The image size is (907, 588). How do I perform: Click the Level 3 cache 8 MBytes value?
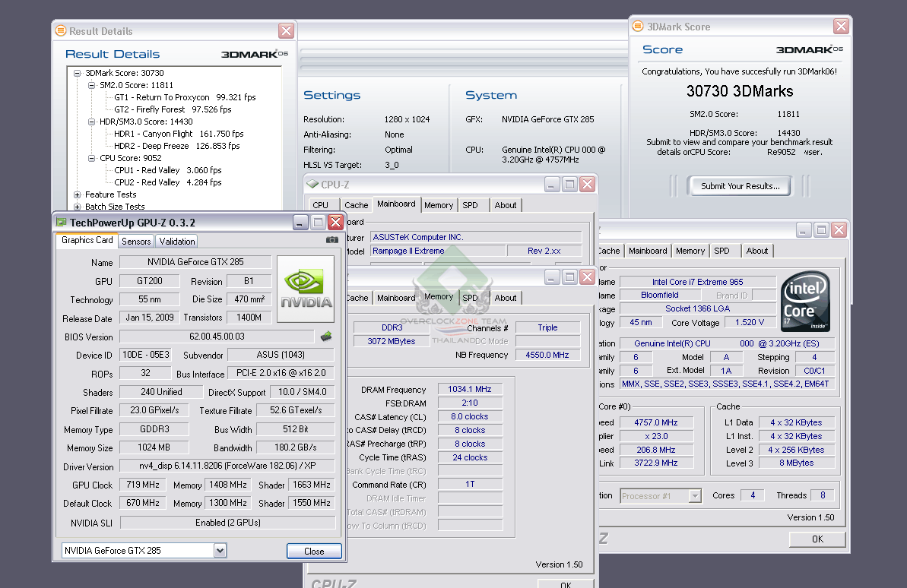tap(797, 463)
